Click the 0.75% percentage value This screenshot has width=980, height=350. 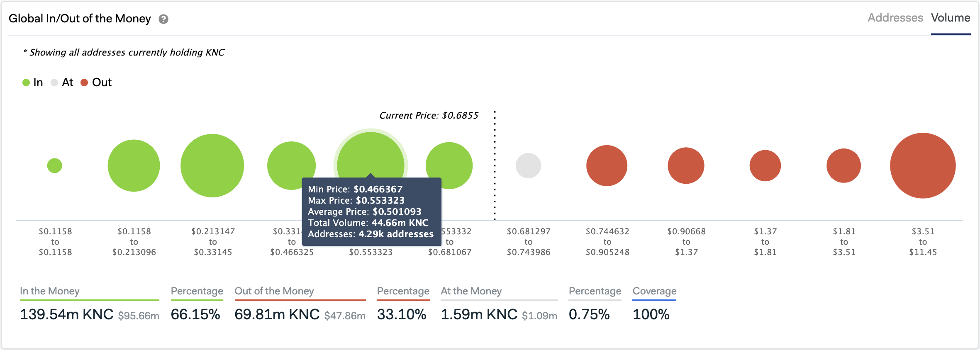click(589, 314)
